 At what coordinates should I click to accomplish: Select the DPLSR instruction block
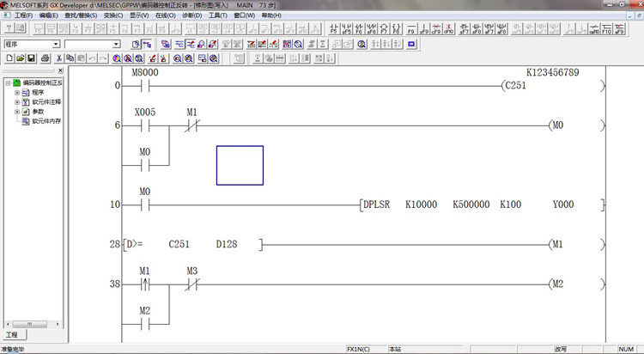(x=483, y=204)
